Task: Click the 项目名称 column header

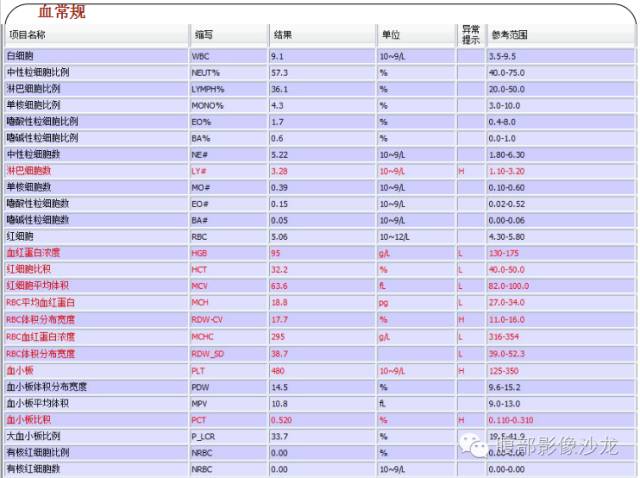Action: click(x=27, y=35)
